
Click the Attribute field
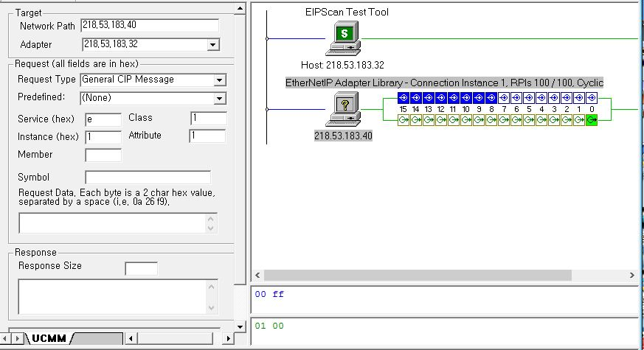click(207, 136)
